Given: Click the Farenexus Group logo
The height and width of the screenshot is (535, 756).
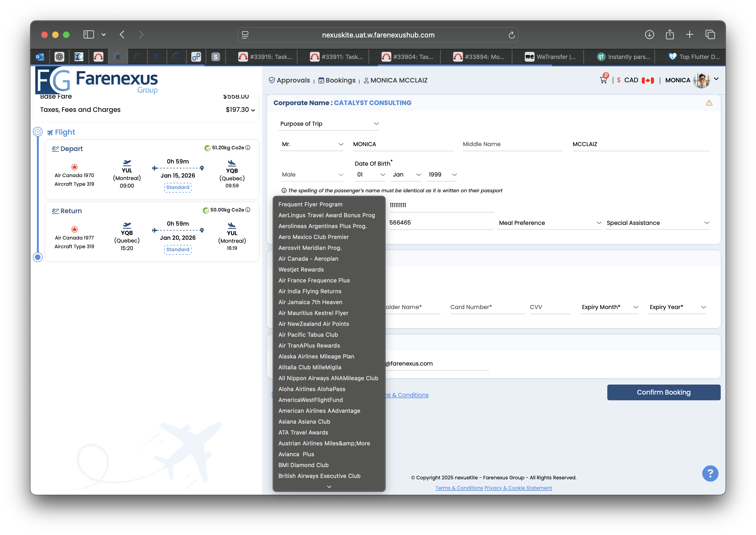Looking at the screenshot, I should [x=97, y=80].
